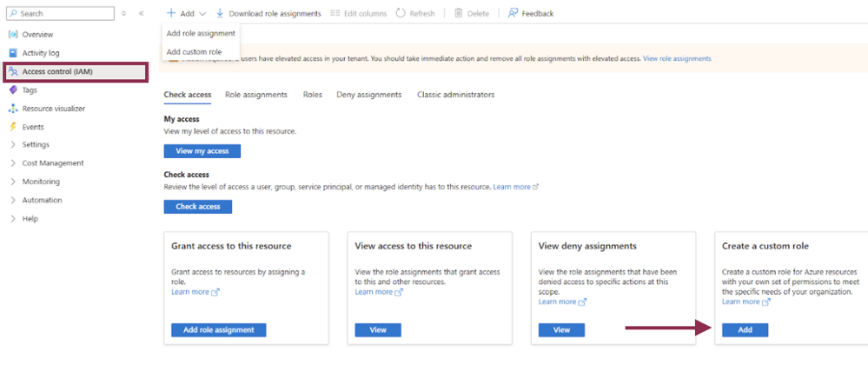Click the Feedback person icon

[x=514, y=13]
